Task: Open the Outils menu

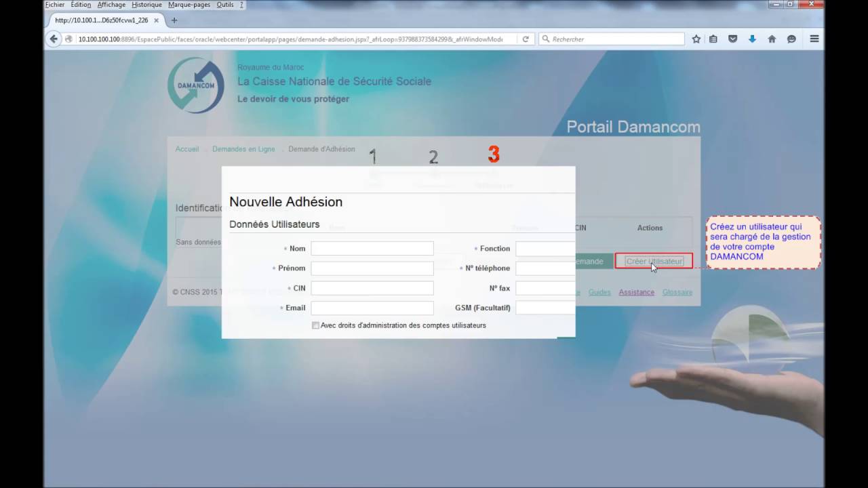Action: [x=225, y=5]
